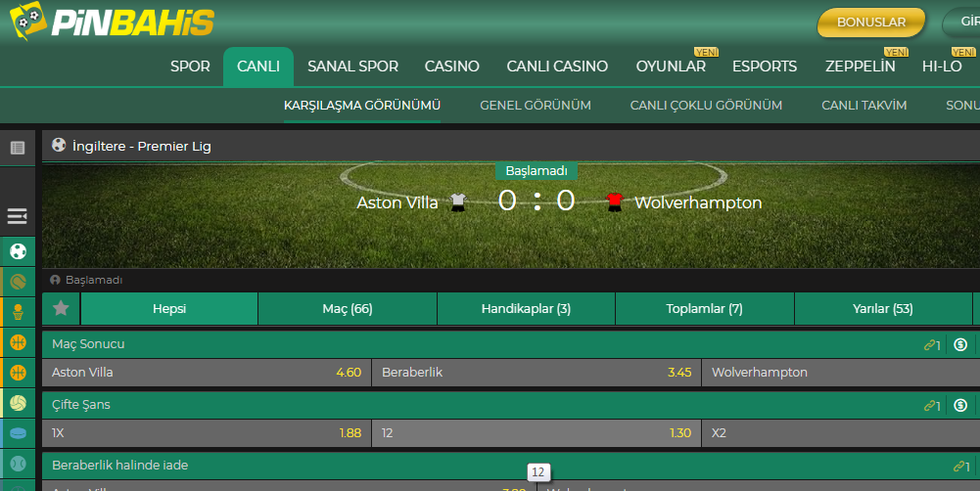The image size is (980, 491).
Task: Switch to the CASINO menu item
Action: click(452, 67)
